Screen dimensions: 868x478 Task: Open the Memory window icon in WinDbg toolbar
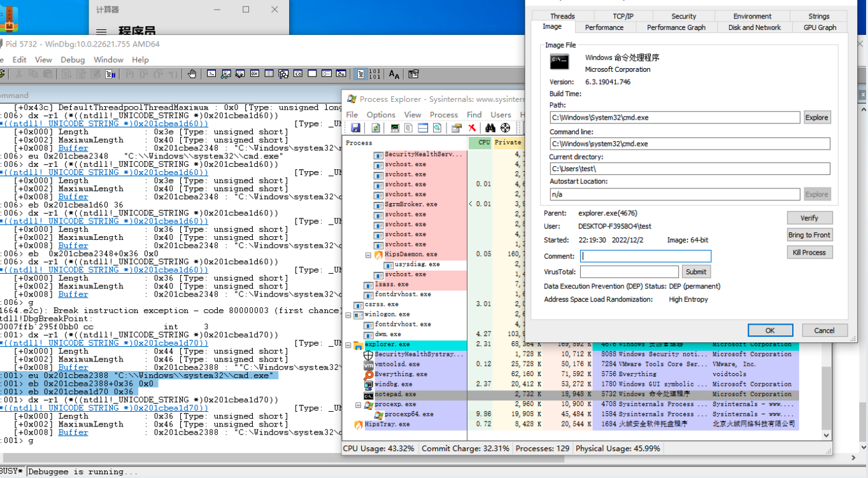point(269,74)
